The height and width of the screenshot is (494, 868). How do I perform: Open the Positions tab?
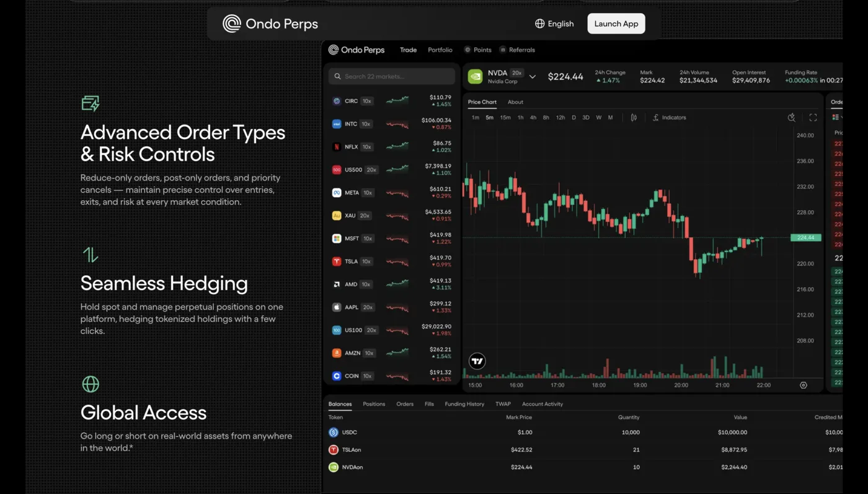click(374, 404)
